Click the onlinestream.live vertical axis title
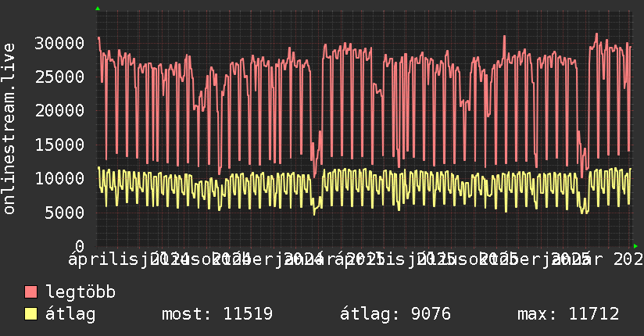 tap(9, 129)
